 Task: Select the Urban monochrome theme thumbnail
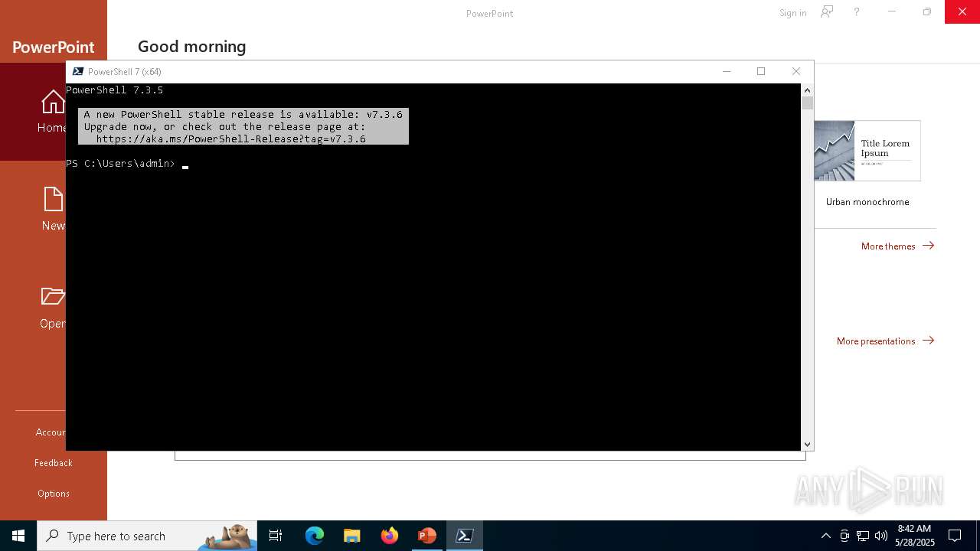867,151
